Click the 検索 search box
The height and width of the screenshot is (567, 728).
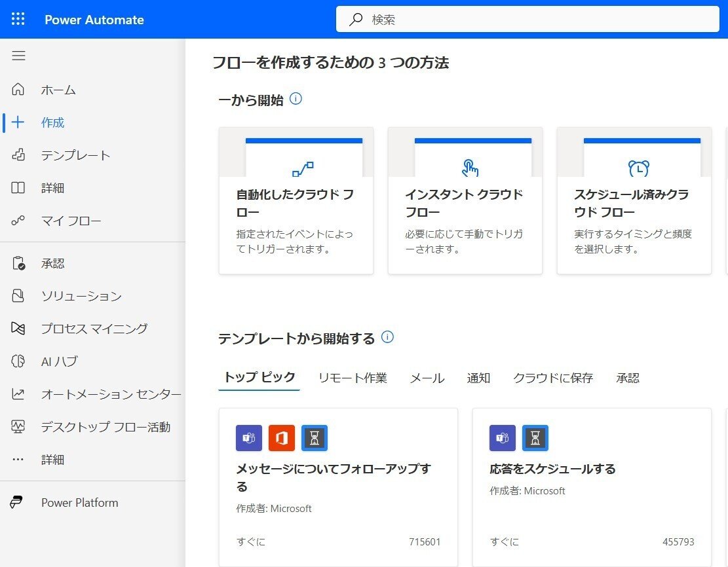pos(527,20)
